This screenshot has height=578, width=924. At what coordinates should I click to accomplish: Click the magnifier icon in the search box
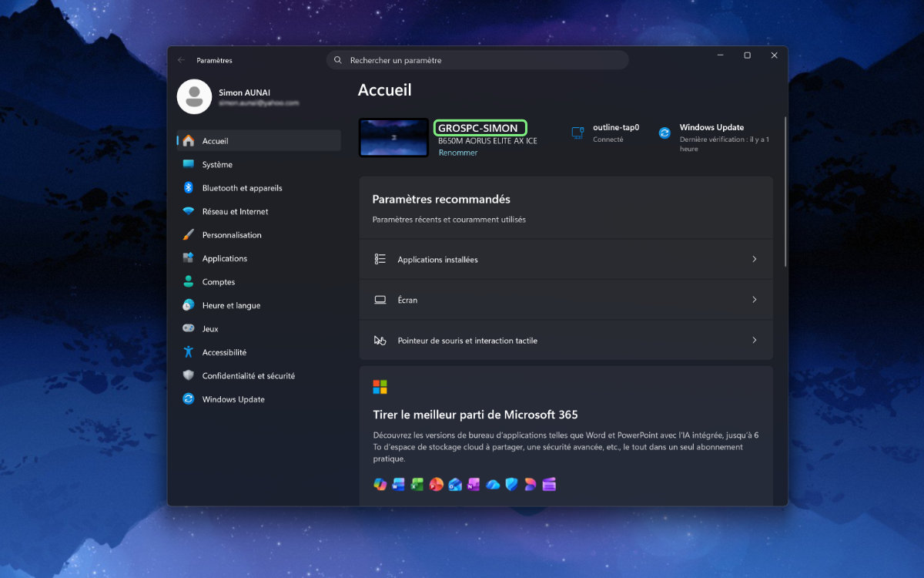338,60
